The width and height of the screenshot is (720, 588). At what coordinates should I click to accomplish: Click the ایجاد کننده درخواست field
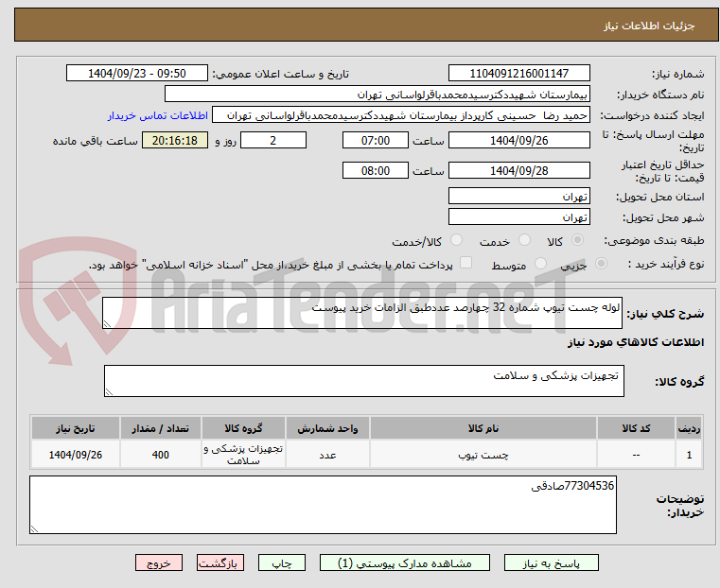tap(401, 115)
